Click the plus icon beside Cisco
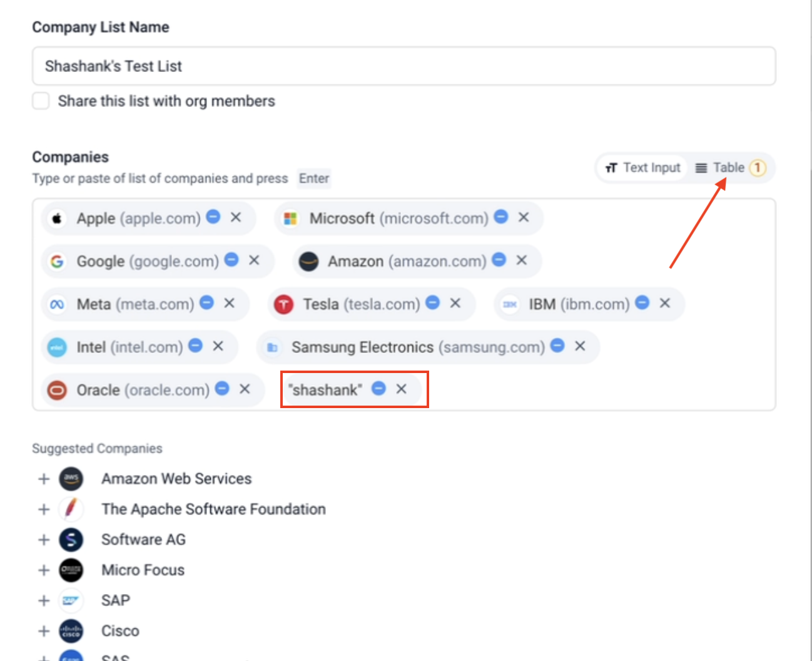Screen dimensions: 812x661 [x=44, y=631]
